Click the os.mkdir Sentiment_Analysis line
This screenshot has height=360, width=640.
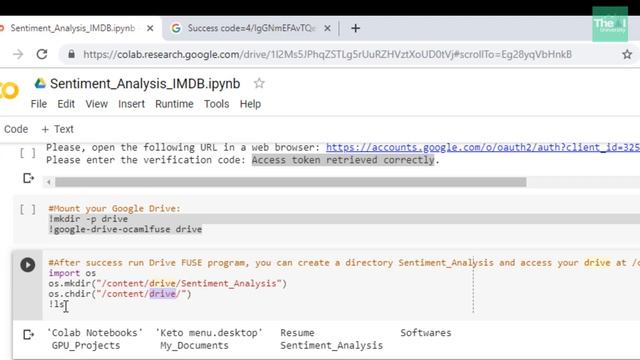(x=167, y=283)
